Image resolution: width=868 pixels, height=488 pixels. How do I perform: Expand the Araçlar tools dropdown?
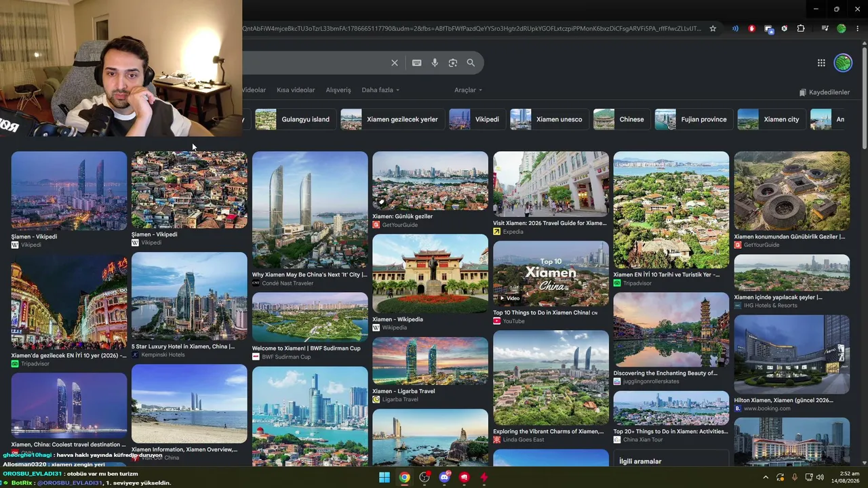pos(468,90)
